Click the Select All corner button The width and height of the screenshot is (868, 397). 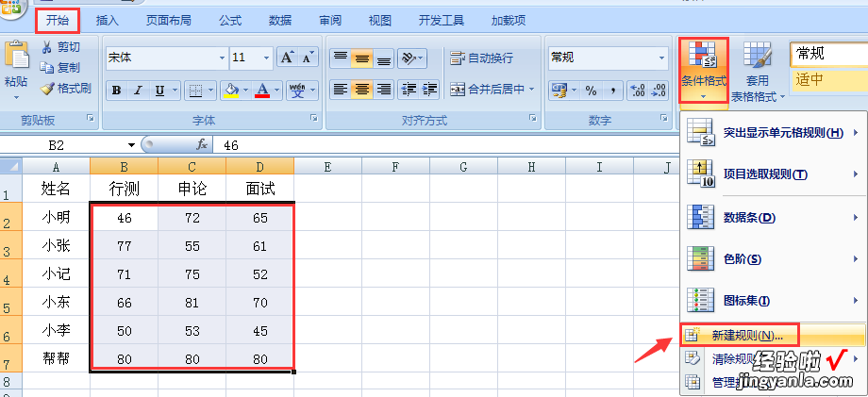tap(11, 166)
